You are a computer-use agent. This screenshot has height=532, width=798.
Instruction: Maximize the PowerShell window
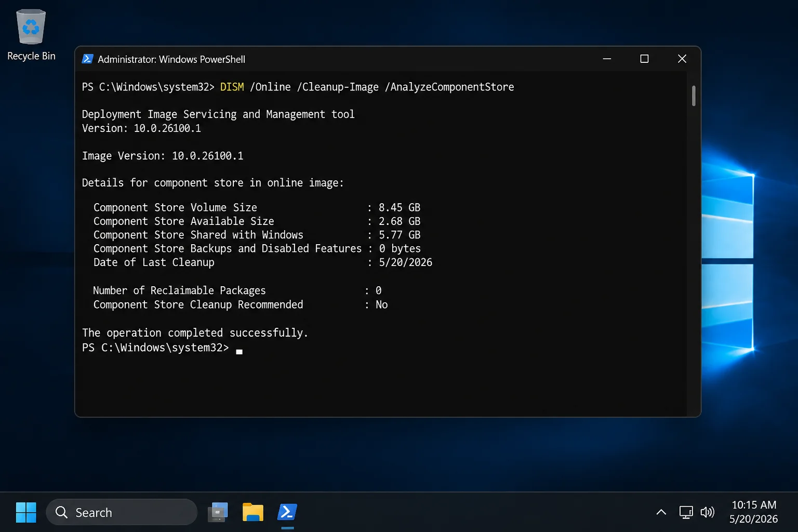644,59
